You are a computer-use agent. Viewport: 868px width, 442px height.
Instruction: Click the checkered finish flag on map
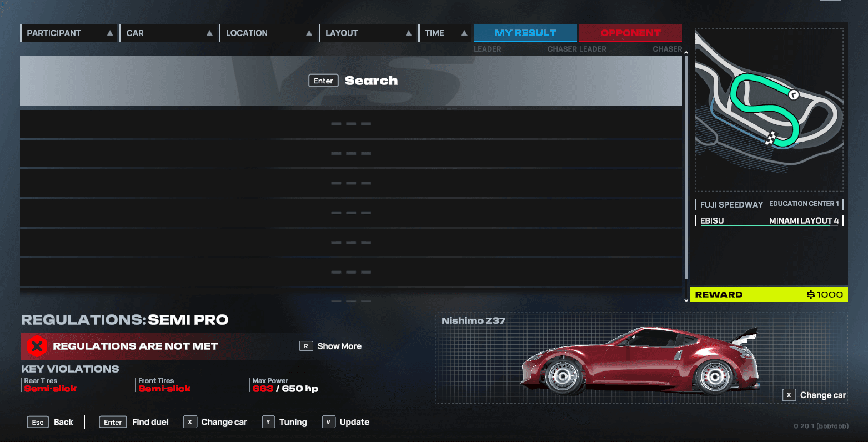(x=771, y=138)
